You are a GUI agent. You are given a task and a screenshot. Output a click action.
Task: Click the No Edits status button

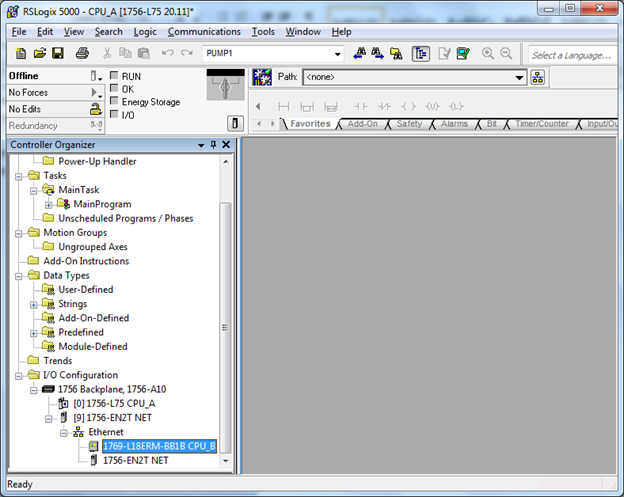[x=55, y=109]
